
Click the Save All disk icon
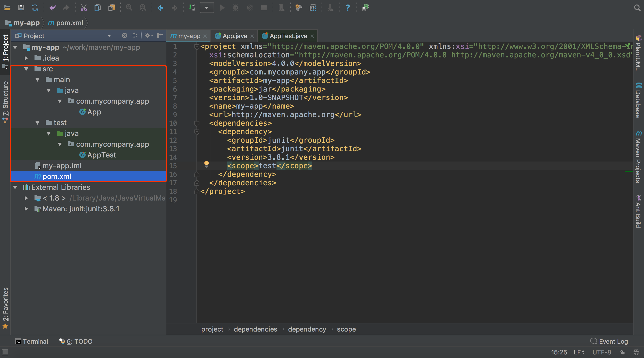click(x=21, y=8)
